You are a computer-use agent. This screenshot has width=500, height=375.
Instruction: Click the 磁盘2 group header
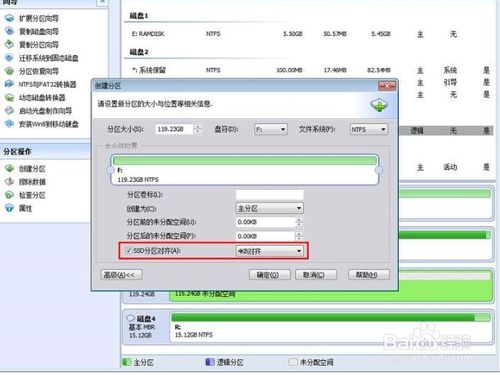tap(139, 52)
